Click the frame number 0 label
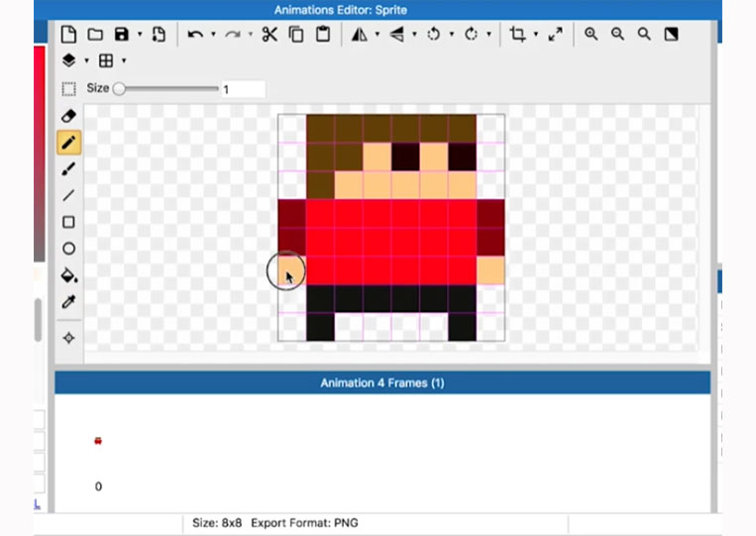756x536 pixels. [x=98, y=486]
